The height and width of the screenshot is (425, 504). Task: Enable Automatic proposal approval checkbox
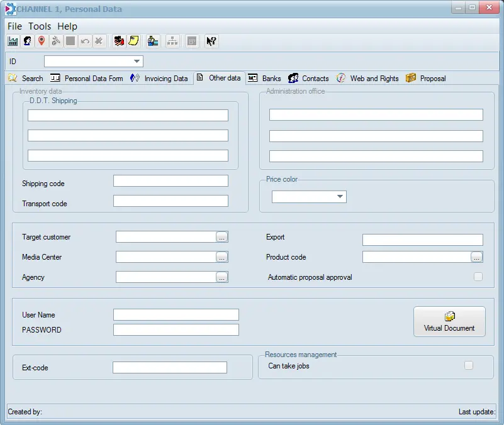click(478, 277)
